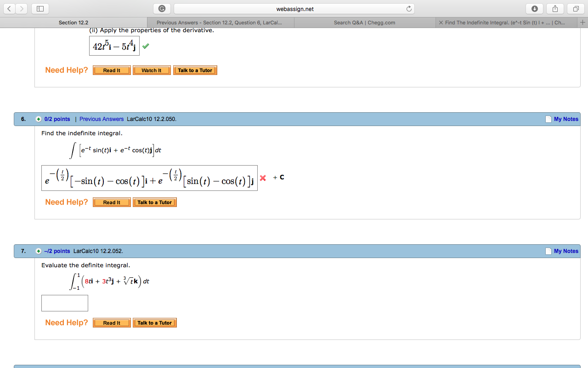Viewport: 588px width, 368px height.
Task: Reload the webassign.net page
Action: (408, 8)
